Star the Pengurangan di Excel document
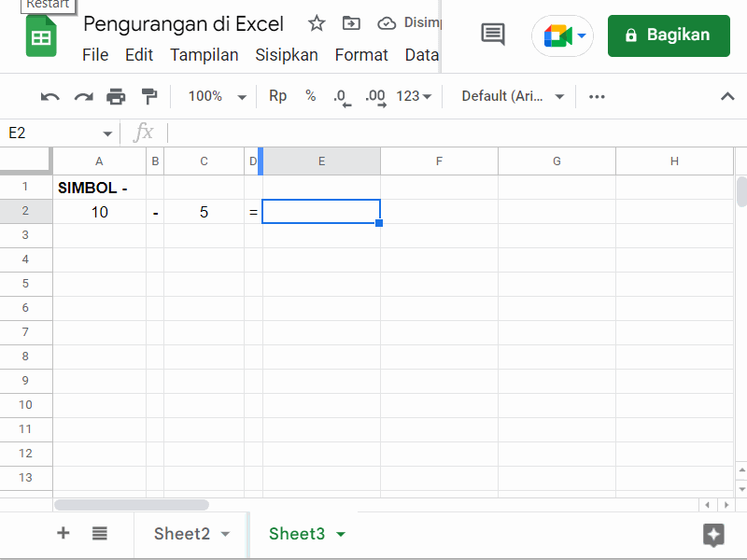The width and height of the screenshot is (747, 560). coord(317,22)
